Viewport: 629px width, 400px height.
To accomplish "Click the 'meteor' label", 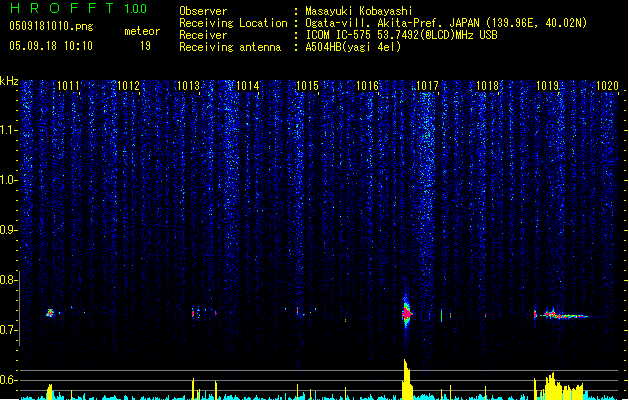I will click(142, 31).
